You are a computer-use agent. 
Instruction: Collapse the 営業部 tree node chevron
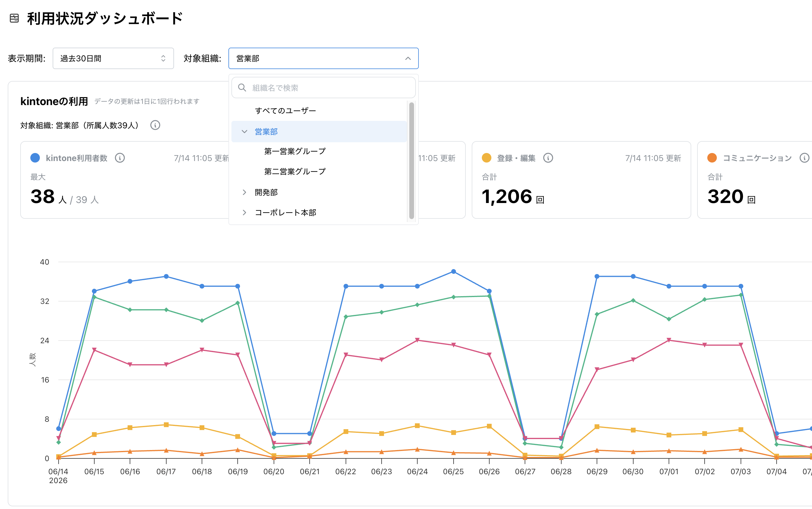tap(244, 132)
